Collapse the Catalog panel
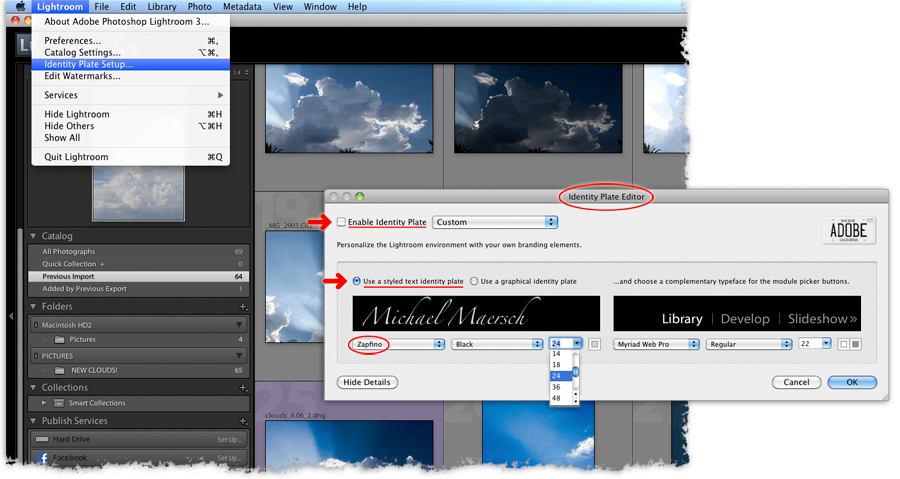 click(33, 236)
